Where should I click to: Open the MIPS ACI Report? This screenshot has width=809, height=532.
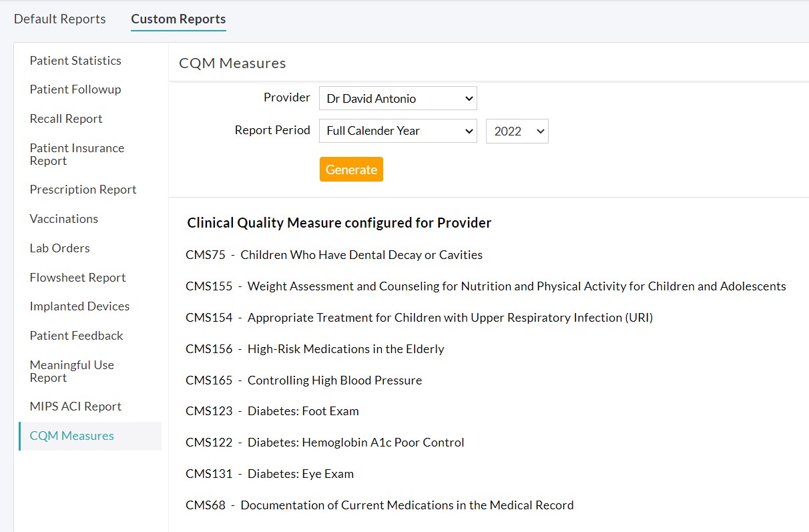(x=75, y=406)
